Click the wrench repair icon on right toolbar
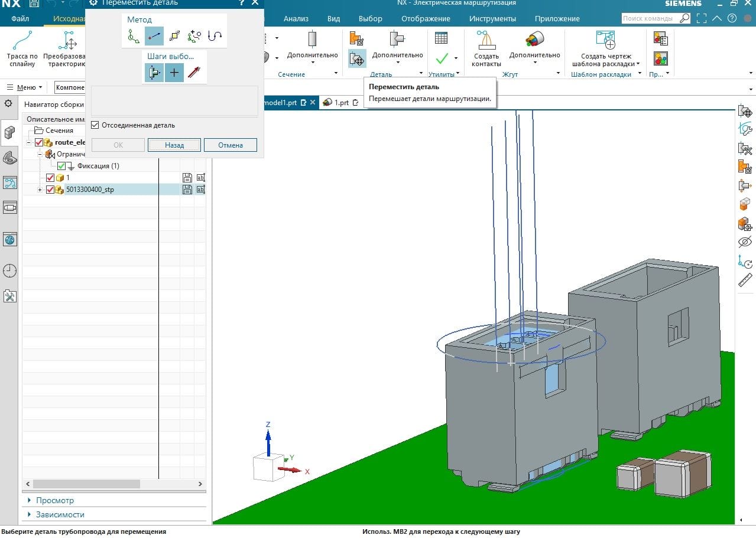The image size is (756, 538). click(x=745, y=129)
